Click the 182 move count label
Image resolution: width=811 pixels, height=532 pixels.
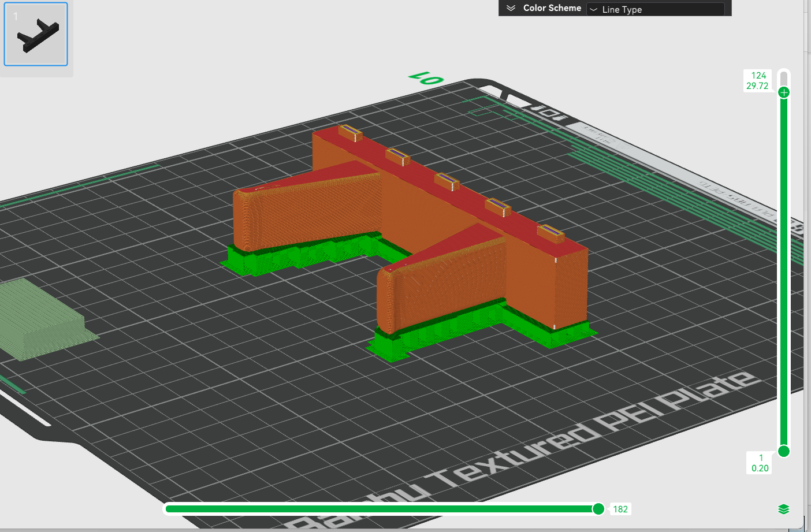tap(620, 509)
